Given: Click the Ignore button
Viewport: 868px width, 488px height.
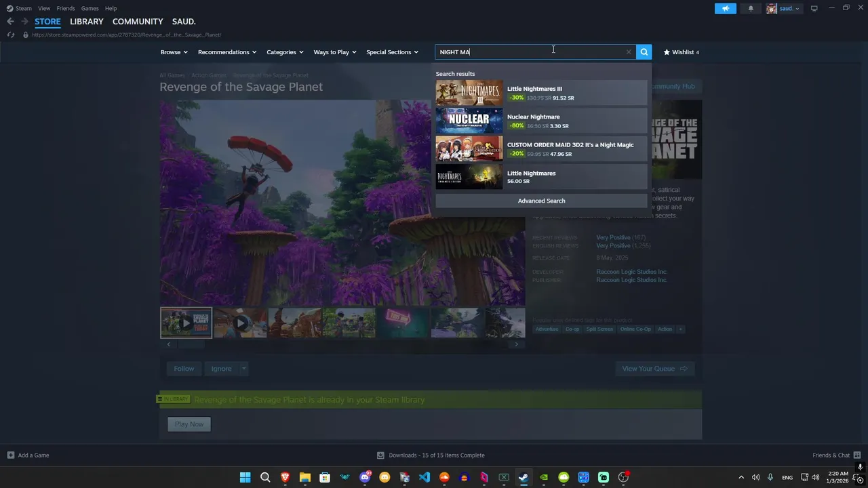Looking at the screenshot, I should click(221, 369).
